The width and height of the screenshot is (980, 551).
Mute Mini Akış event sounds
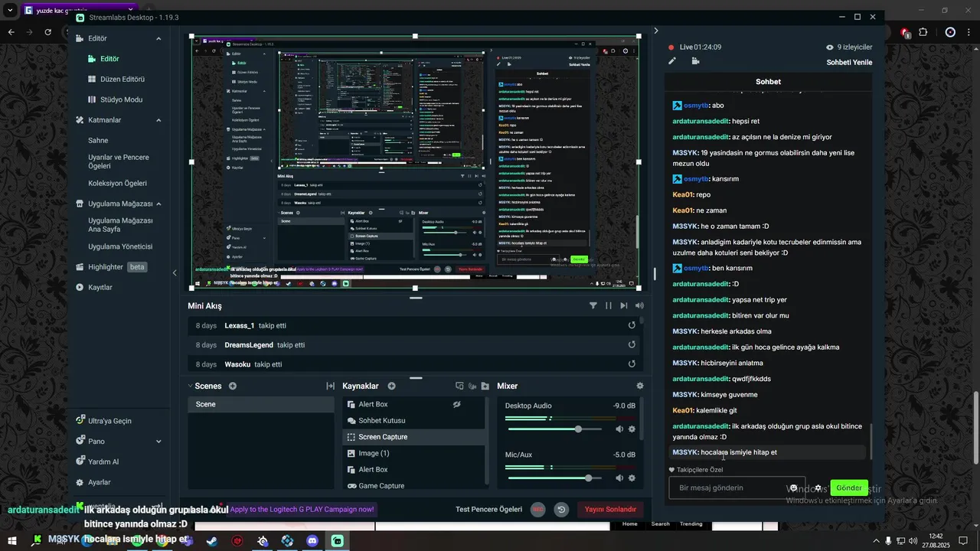(639, 305)
